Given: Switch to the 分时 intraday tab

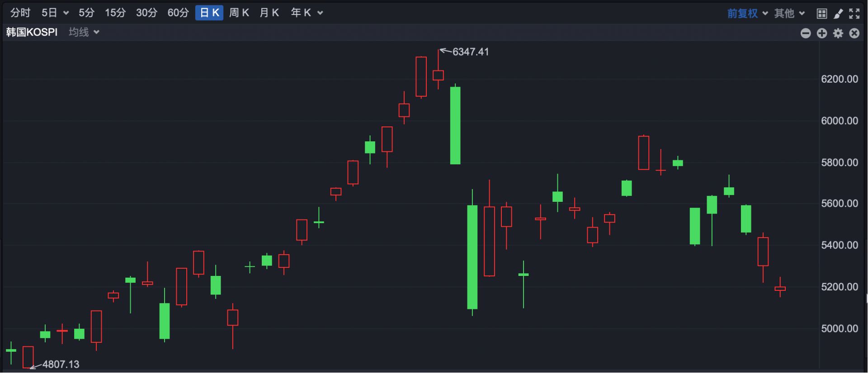Looking at the screenshot, I should [x=20, y=13].
